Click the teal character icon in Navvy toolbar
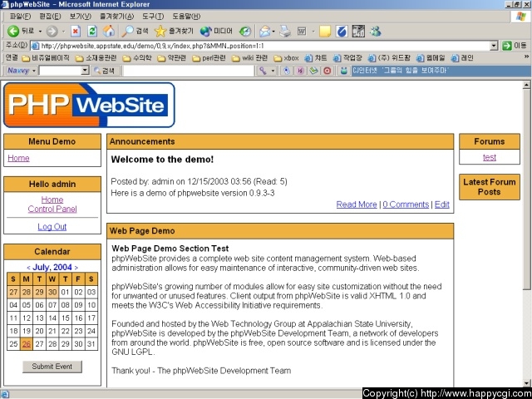 pyautogui.click(x=343, y=71)
